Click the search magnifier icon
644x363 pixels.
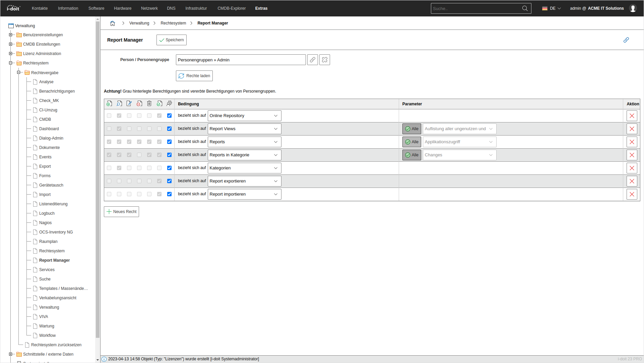click(x=525, y=8)
